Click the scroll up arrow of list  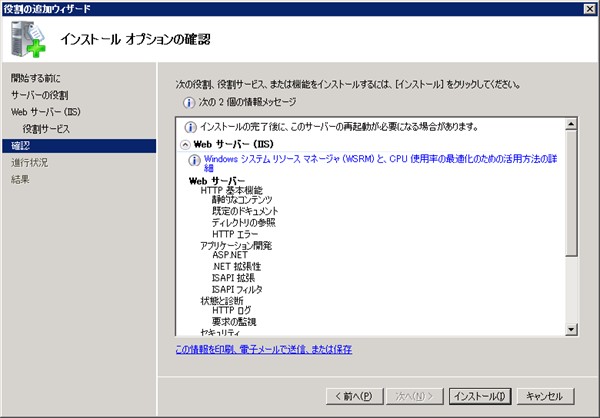click(x=571, y=124)
